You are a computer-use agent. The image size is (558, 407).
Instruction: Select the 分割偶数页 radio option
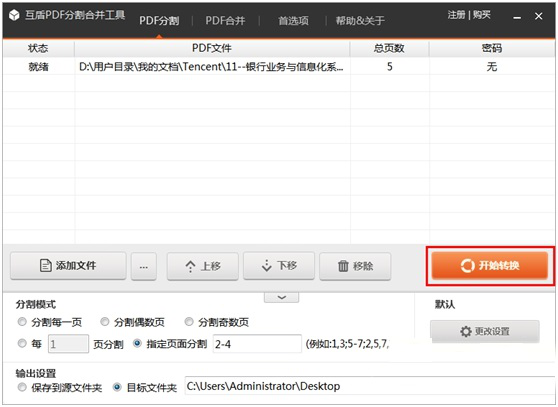click(104, 322)
